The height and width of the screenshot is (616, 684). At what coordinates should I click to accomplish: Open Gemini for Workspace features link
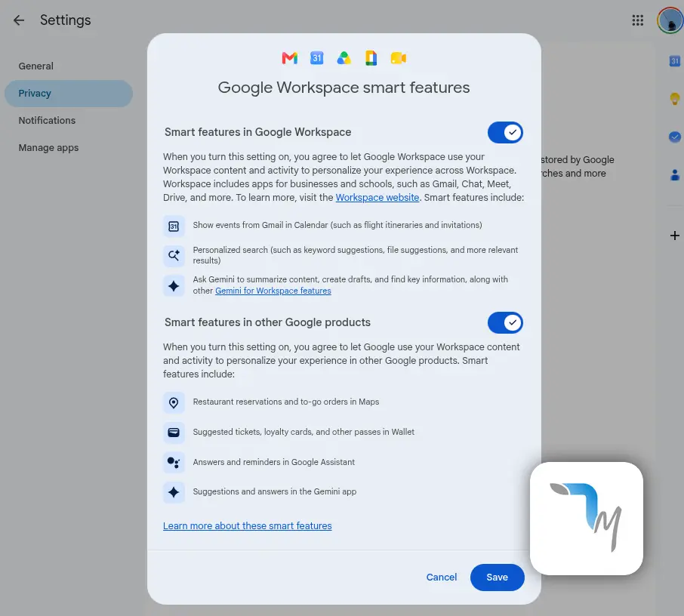tap(273, 291)
